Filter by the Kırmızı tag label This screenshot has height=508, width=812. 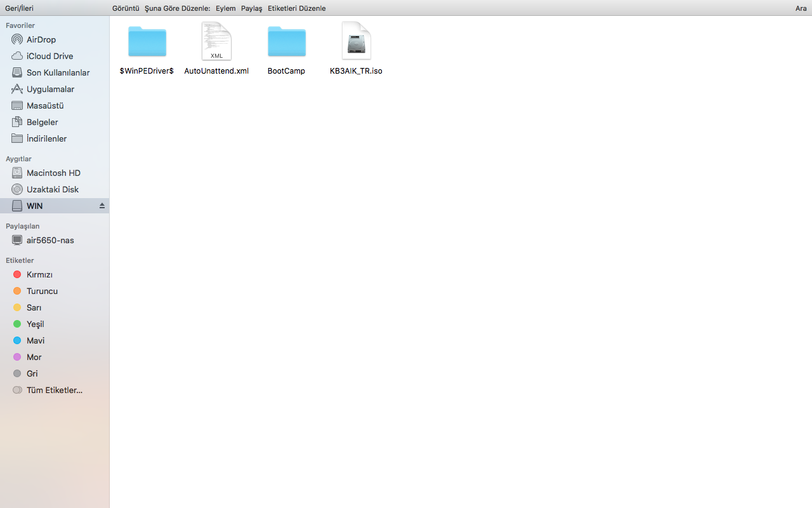tap(39, 274)
